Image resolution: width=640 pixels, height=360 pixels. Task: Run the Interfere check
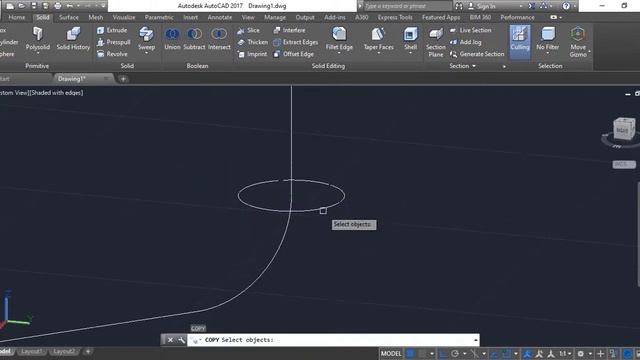(x=289, y=30)
